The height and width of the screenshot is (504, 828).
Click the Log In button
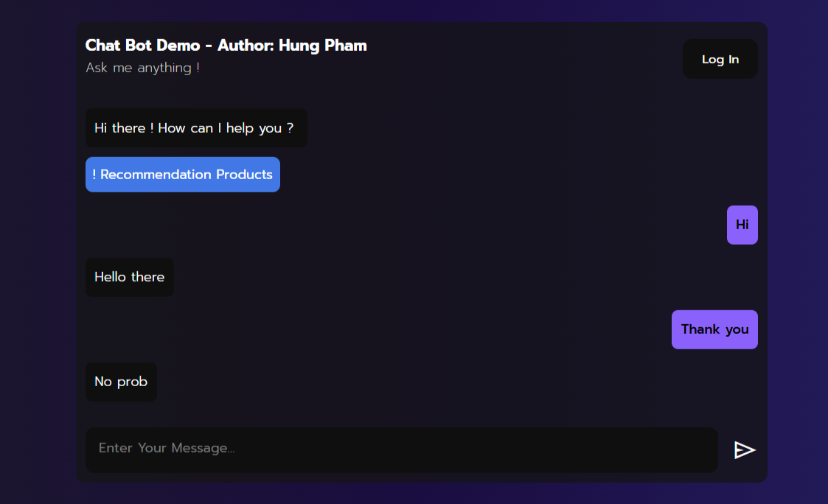point(720,59)
